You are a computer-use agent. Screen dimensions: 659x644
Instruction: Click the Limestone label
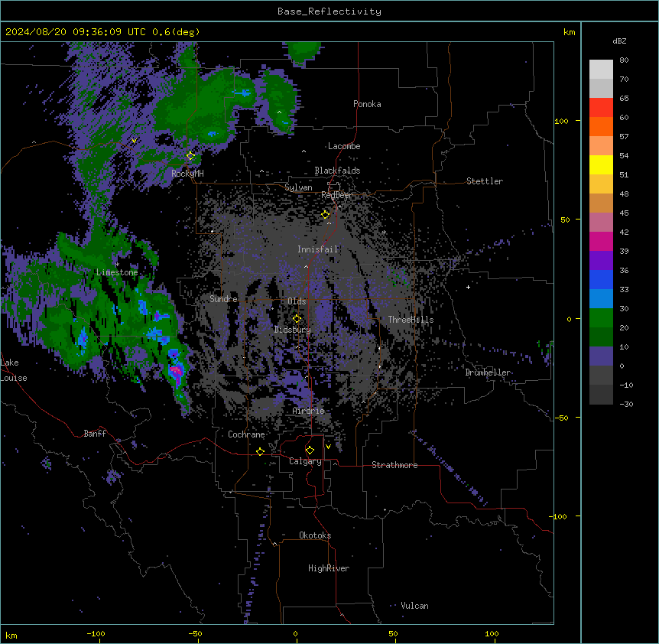(117, 272)
